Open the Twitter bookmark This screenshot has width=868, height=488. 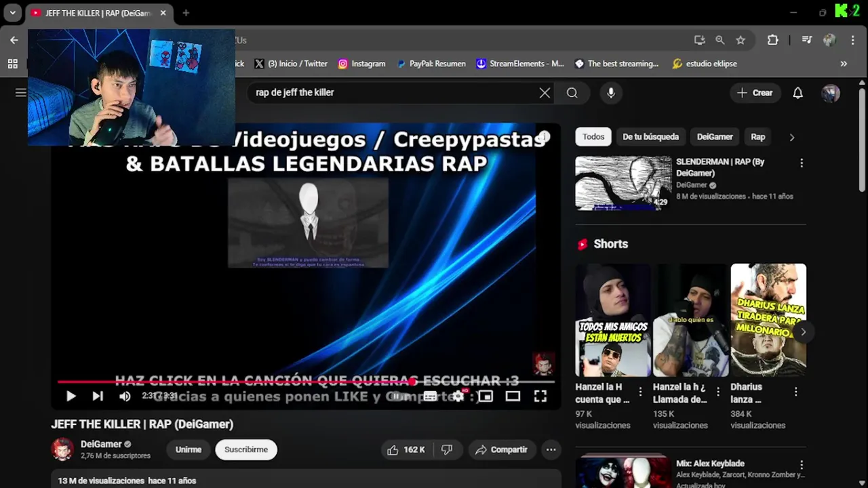291,64
